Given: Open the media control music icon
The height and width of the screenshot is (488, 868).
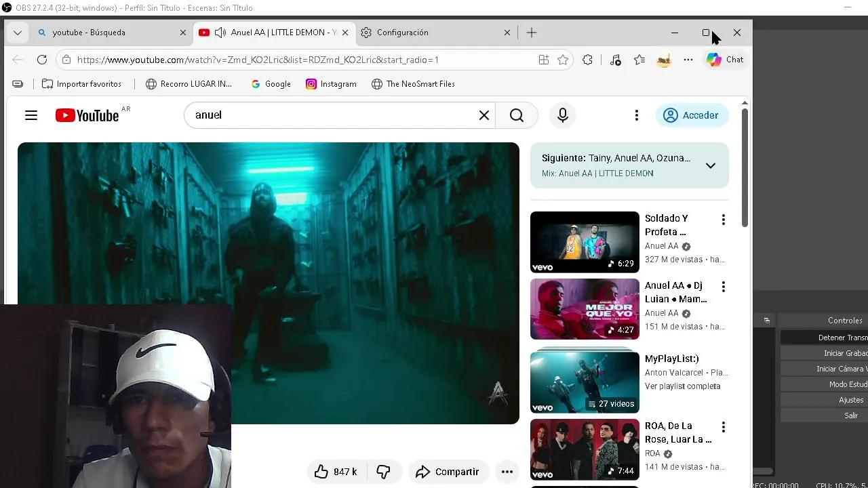Looking at the screenshot, I should pos(615,60).
